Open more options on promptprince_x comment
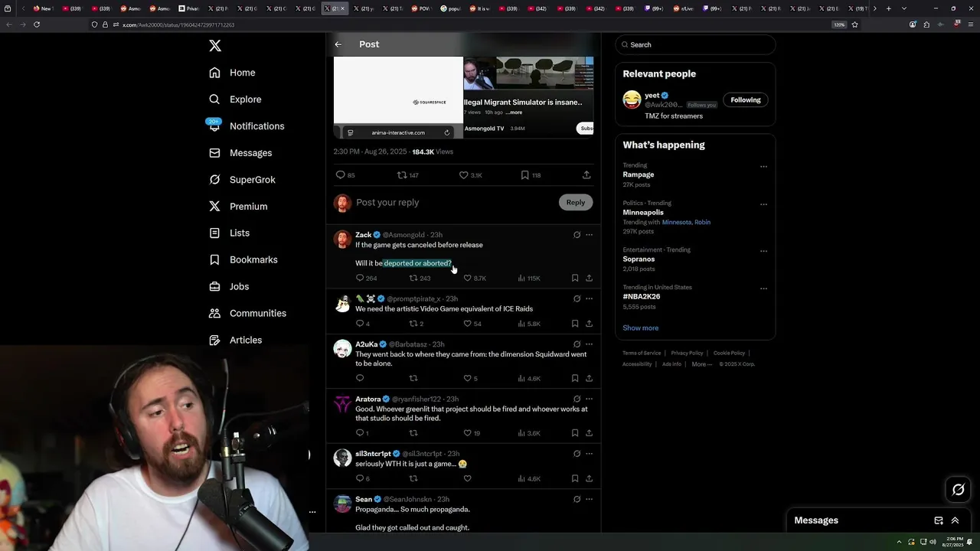 click(x=589, y=298)
